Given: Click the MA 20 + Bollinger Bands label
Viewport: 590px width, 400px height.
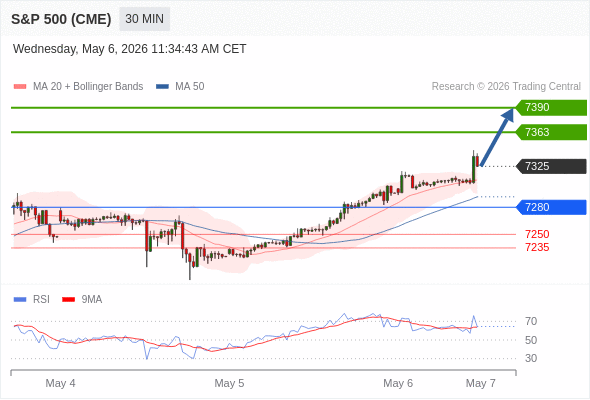Looking at the screenshot, I should 88,87.
